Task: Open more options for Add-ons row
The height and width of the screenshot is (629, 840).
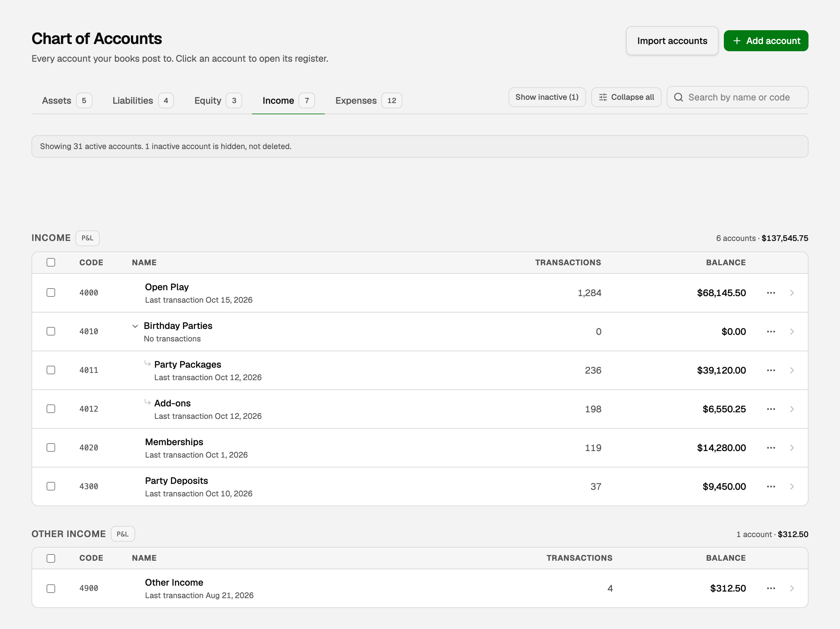Action: (x=770, y=409)
